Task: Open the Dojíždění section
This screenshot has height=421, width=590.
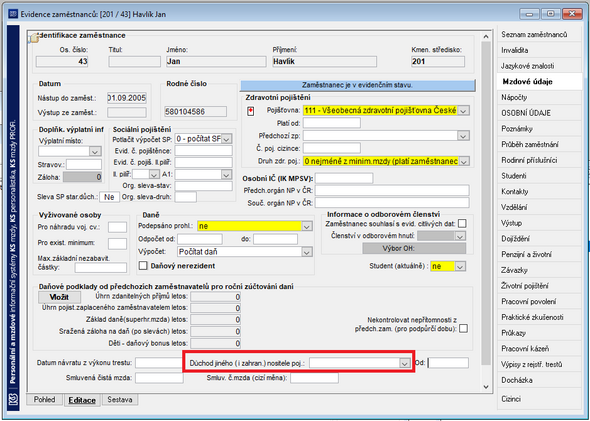Action: (x=539, y=239)
